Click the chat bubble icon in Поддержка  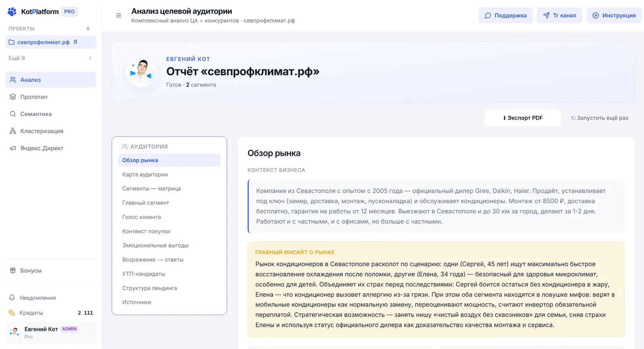click(488, 15)
